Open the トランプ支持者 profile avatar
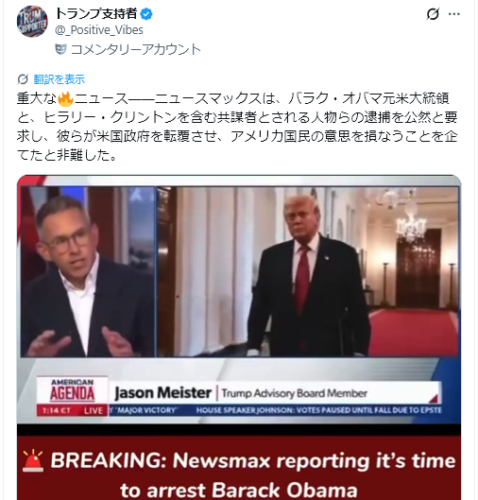 [32, 21]
